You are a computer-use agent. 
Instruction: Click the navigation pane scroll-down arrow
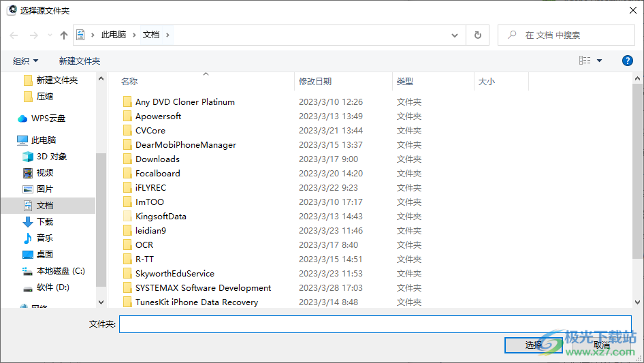(x=101, y=302)
